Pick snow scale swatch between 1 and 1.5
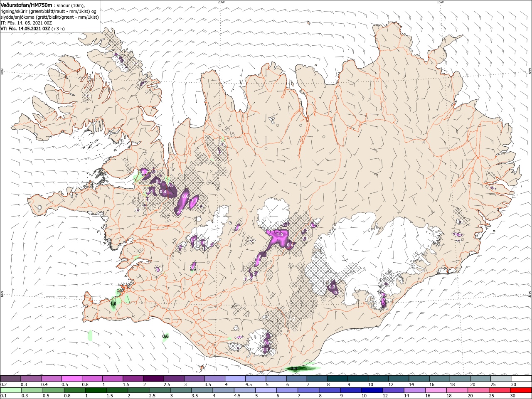This screenshot has width=532, height=399. coord(112,378)
